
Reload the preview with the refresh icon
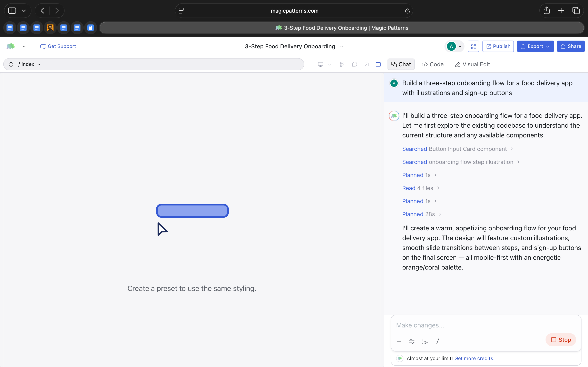pyautogui.click(x=11, y=64)
